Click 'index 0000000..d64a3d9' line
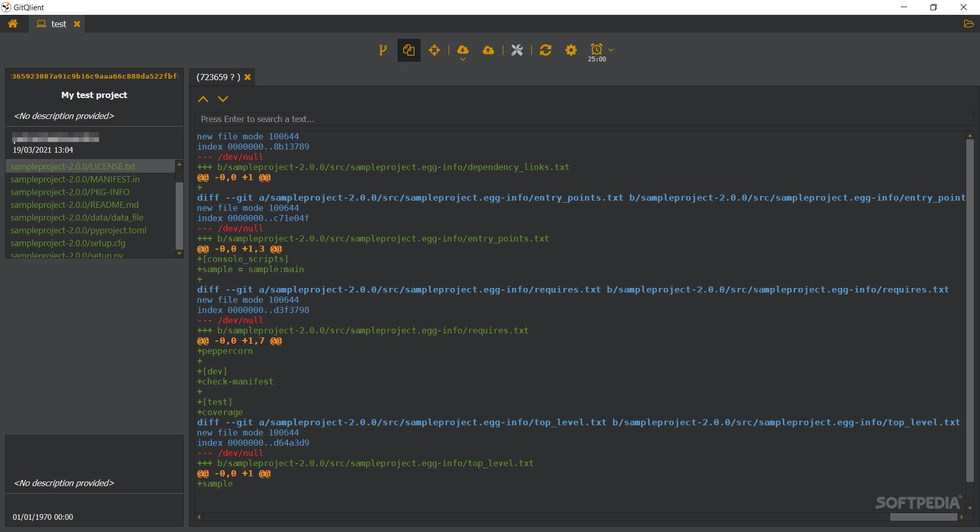This screenshot has height=532, width=980. (x=253, y=443)
